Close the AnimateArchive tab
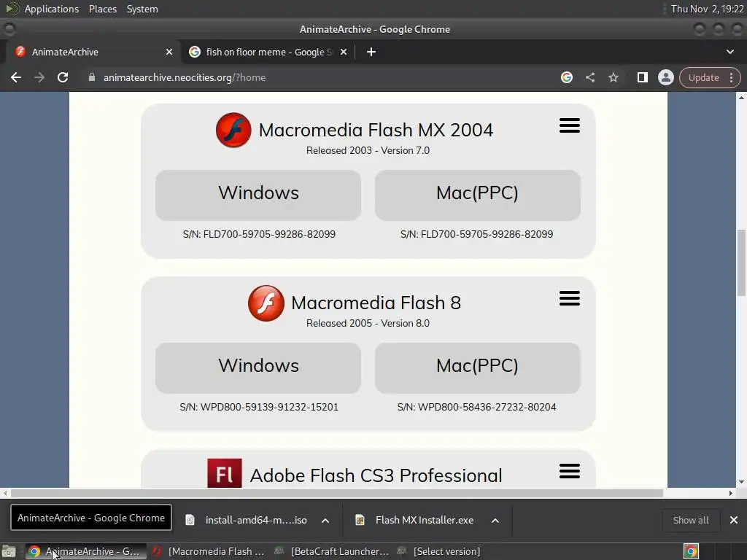The height and width of the screenshot is (560, 747). 169,52
